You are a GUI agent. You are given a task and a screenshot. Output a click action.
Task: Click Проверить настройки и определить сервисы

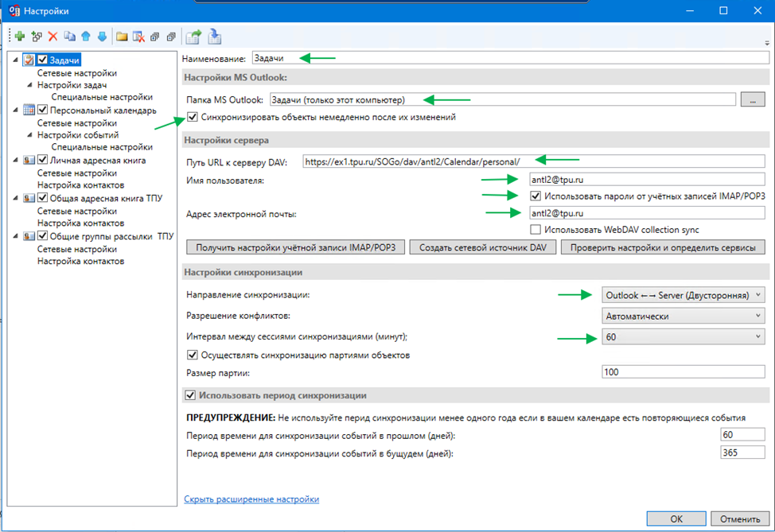point(663,247)
